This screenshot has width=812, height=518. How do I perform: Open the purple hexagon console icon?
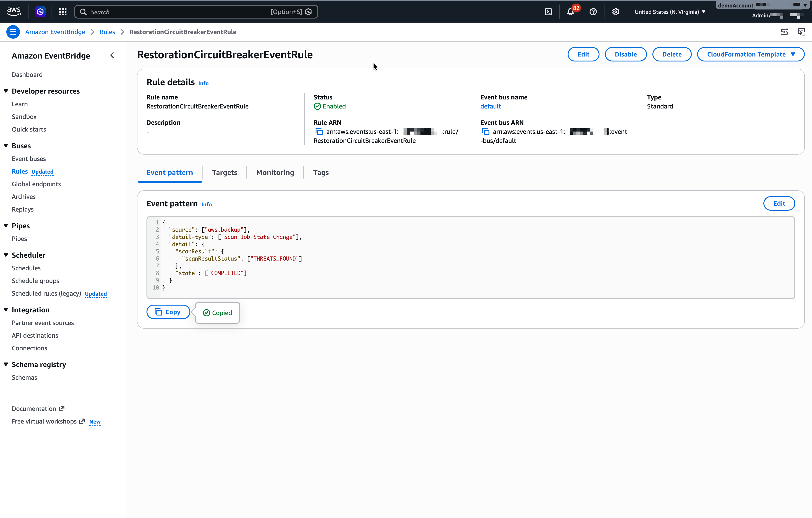click(40, 12)
